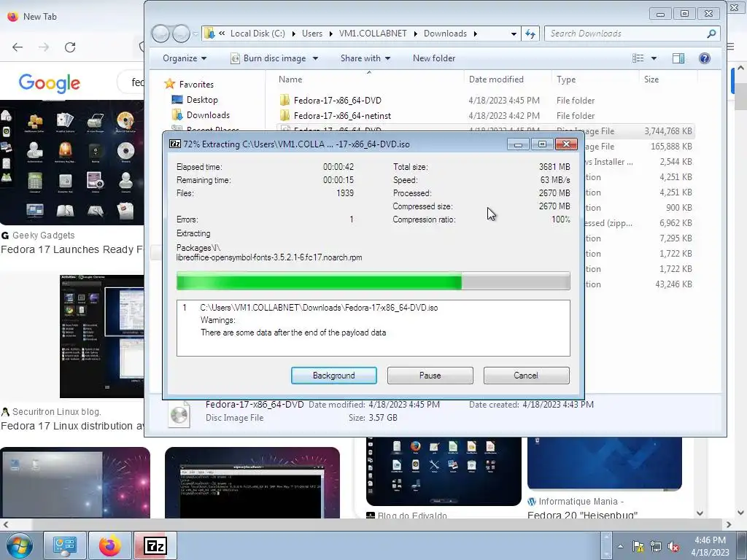747x560 pixels.
Task: Click the Favorites star in navigation pane
Action: 169,85
